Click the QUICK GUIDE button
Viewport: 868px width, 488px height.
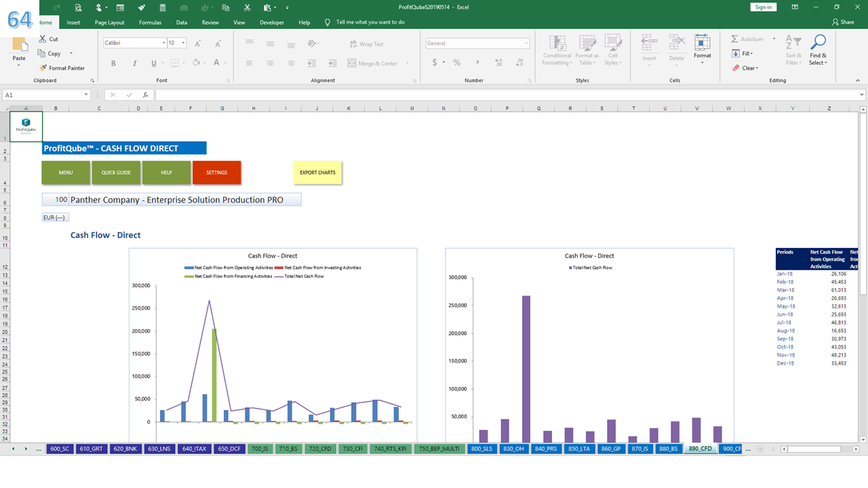click(116, 172)
